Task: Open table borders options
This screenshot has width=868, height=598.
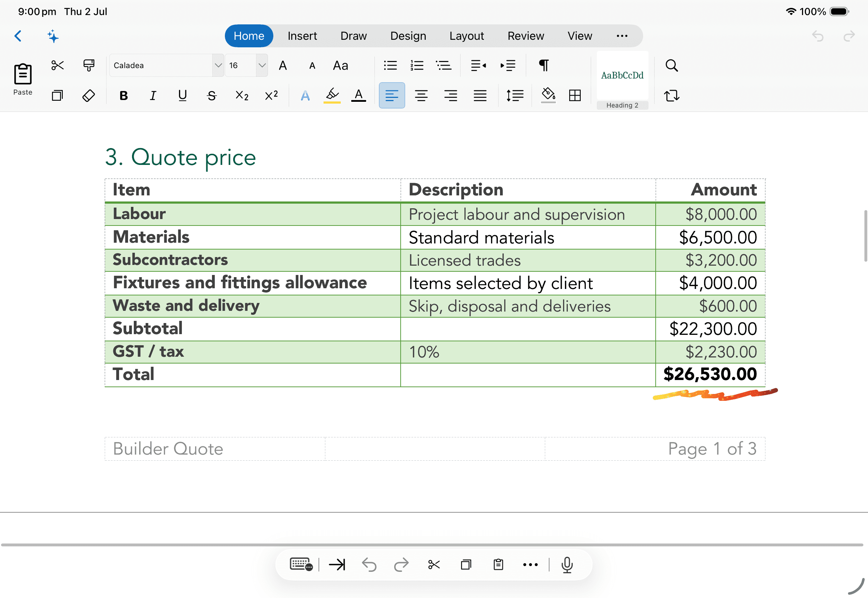Action: [575, 95]
